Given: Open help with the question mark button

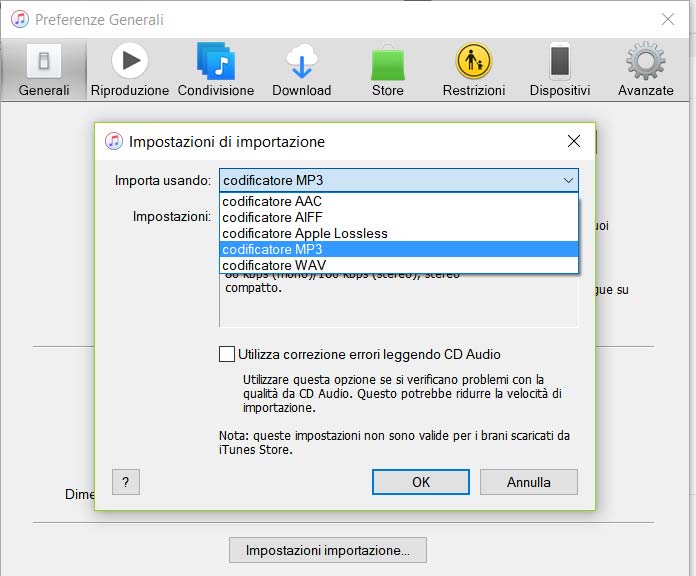Looking at the screenshot, I should pos(126,482).
